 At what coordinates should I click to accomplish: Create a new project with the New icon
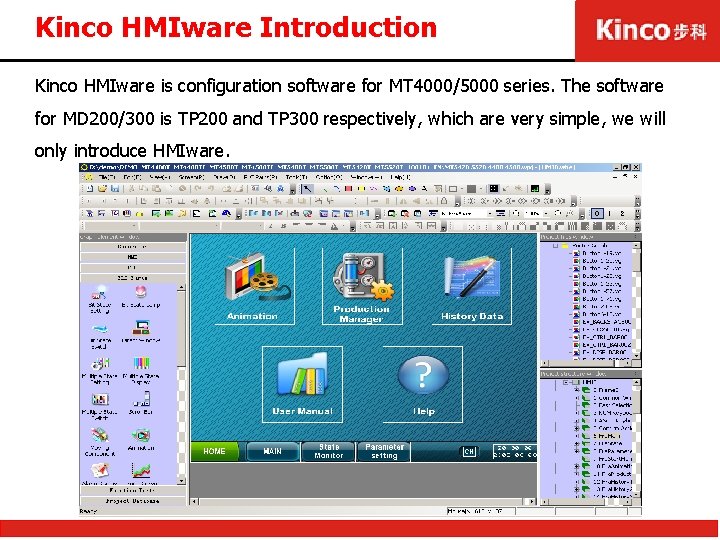(90, 188)
